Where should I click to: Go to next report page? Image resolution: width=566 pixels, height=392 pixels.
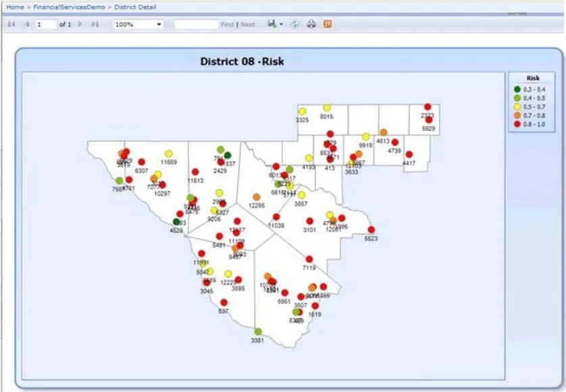(x=80, y=24)
